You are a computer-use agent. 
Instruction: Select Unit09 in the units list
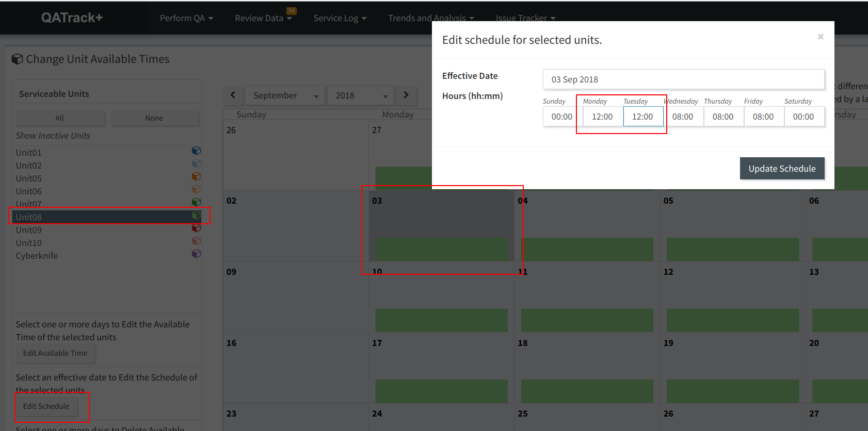[107, 230]
